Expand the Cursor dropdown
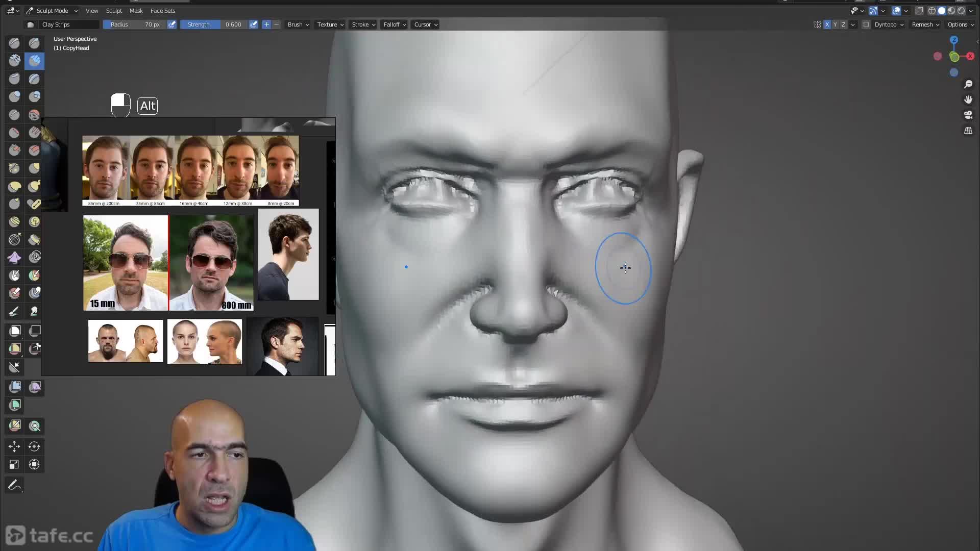 point(426,24)
